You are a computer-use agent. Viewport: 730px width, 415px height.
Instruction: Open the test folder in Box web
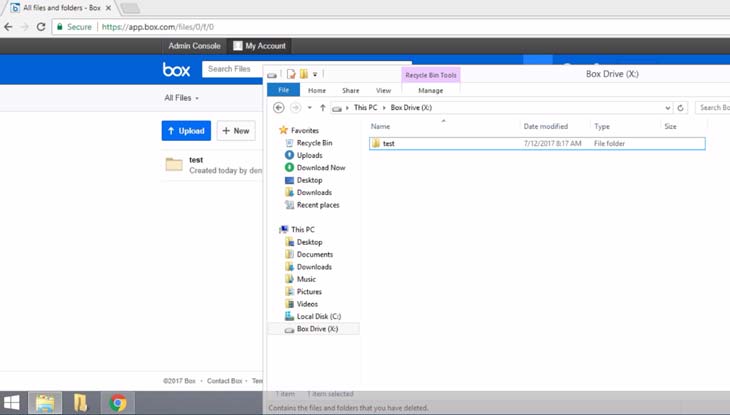click(196, 160)
